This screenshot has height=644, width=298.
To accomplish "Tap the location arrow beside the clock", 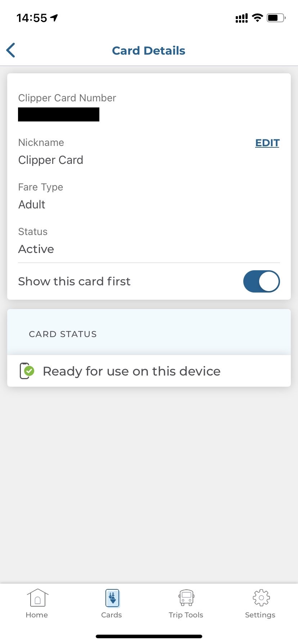I will coord(53,16).
